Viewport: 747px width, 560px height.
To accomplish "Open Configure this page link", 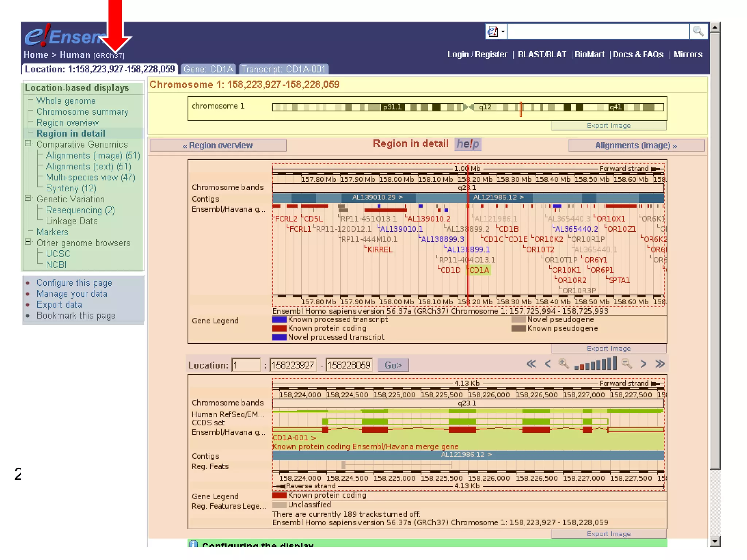I will (x=74, y=283).
